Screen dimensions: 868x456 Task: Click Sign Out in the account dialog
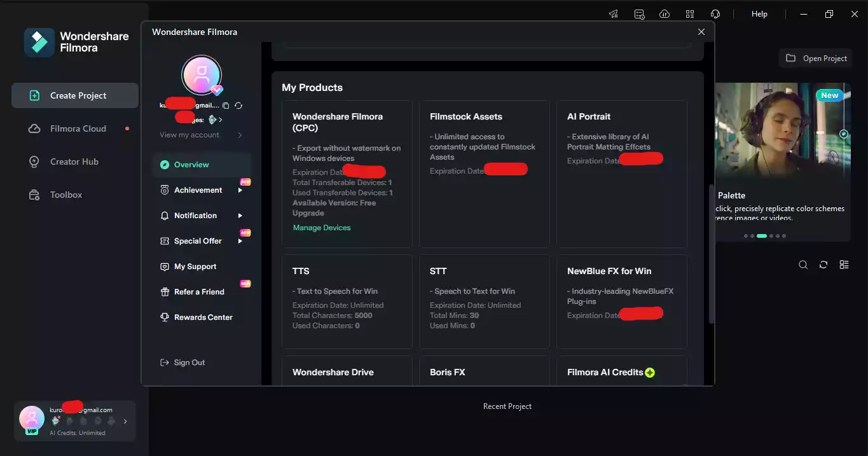(183, 363)
